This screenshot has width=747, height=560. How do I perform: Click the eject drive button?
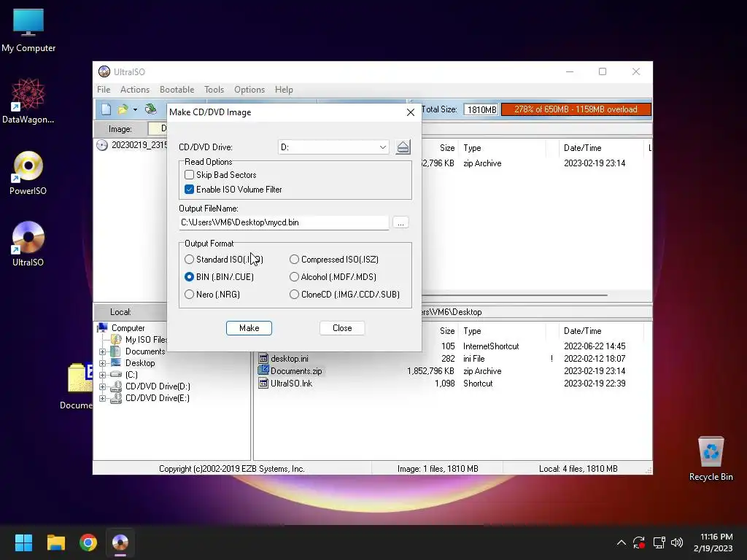click(x=403, y=147)
